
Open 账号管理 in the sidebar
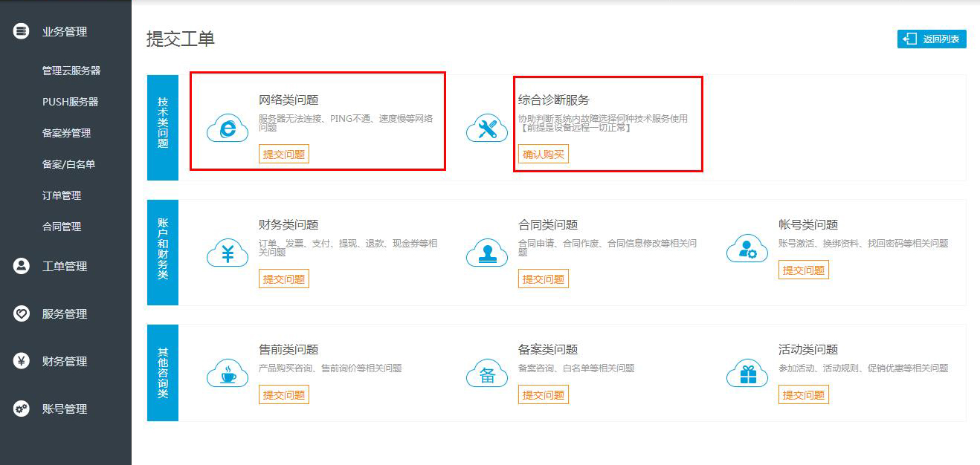[x=65, y=409]
